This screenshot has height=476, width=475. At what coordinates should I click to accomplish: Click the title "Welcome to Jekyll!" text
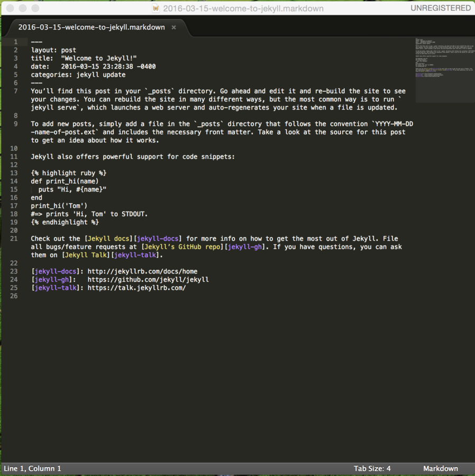tap(98, 58)
